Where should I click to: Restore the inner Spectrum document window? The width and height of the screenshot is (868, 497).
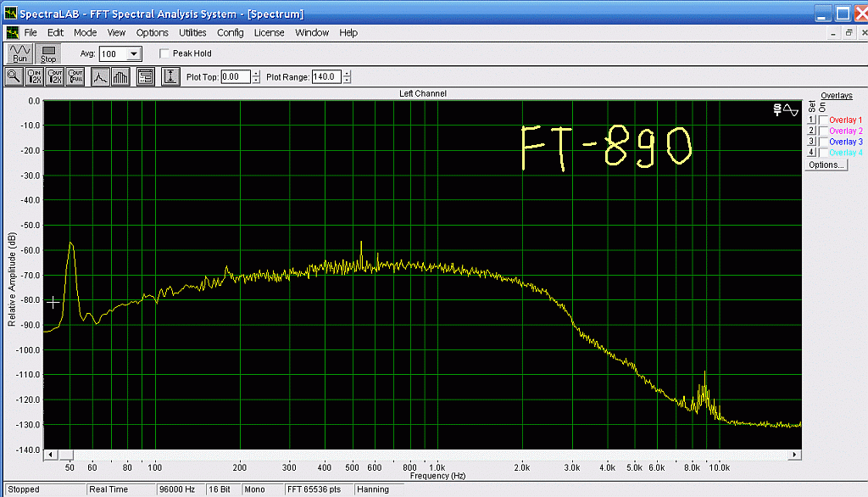click(x=849, y=33)
